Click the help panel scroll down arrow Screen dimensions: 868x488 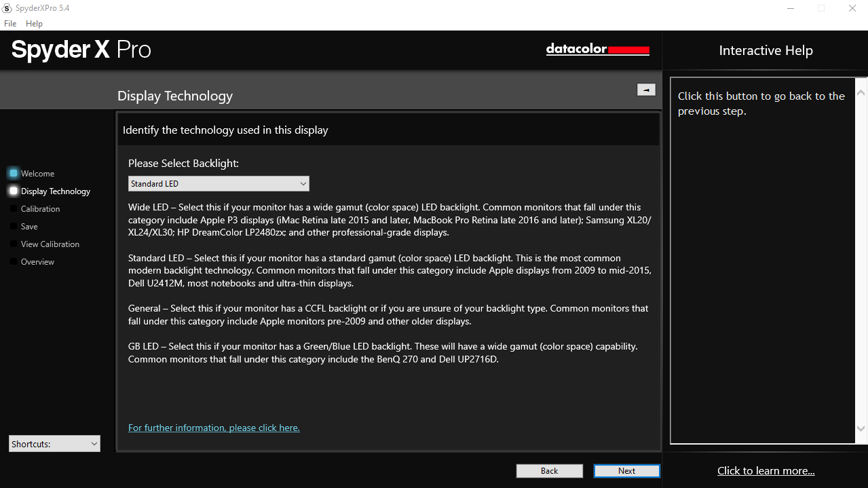point(861,429)
